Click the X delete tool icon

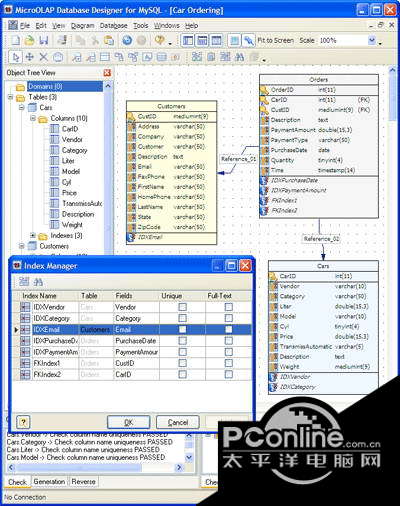click(x=44, y=57)
